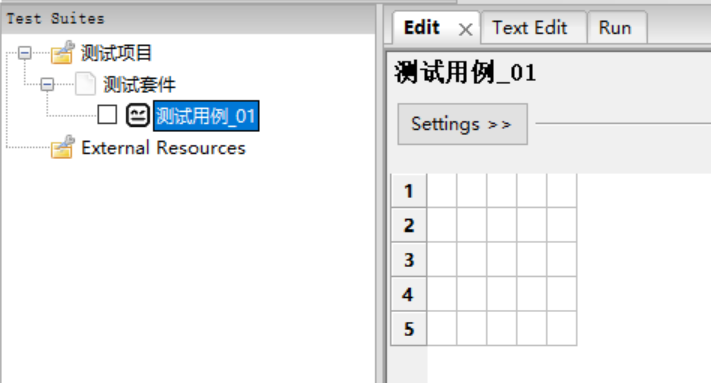Switch to the Text Edit tab

point(530,28)
